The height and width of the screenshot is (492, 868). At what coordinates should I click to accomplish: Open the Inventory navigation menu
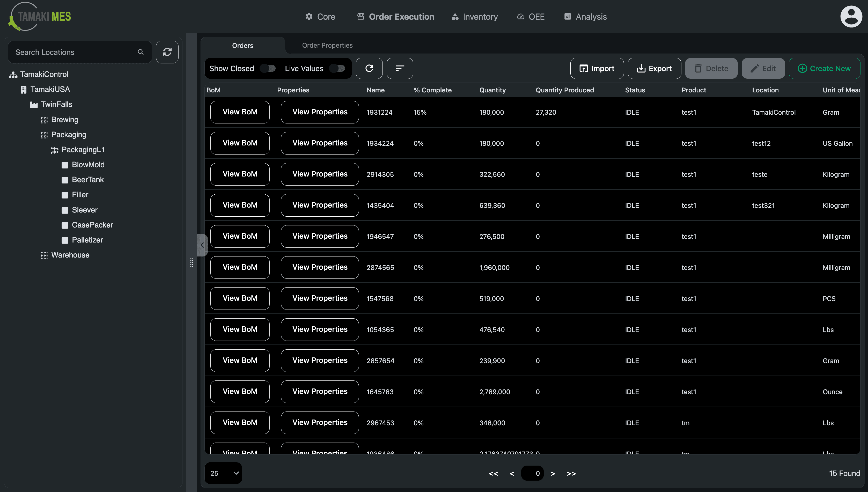pyautogui.click(x=475, y=17)
